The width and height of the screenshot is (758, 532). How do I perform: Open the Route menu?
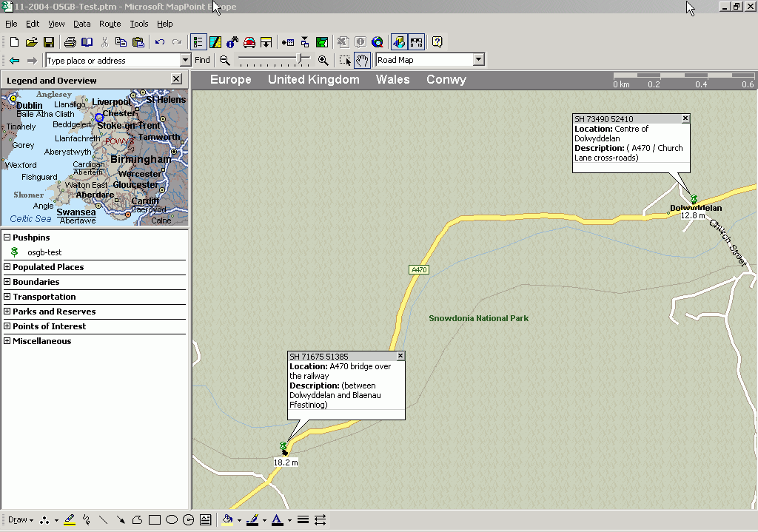(110, 24)
